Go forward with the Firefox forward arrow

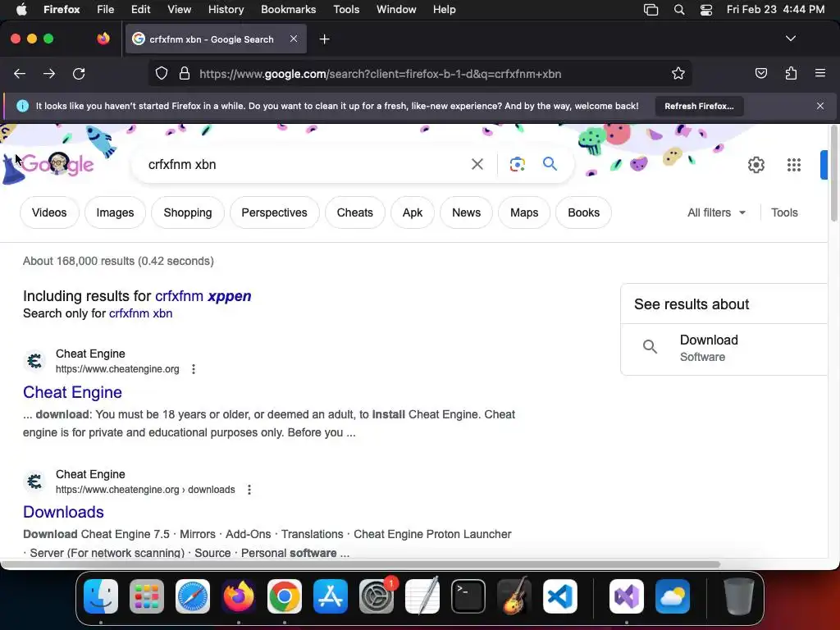tap(49, 74)
